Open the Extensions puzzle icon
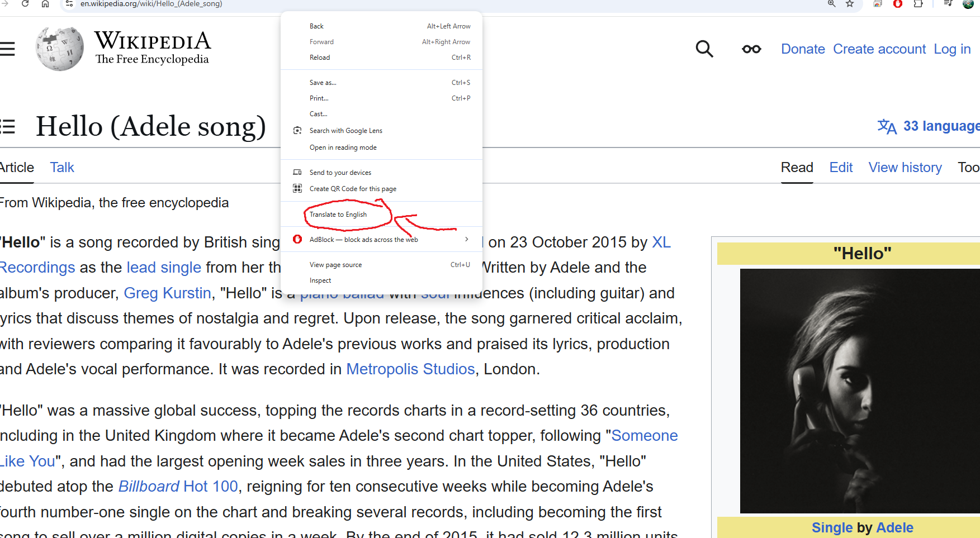The image size is (980, 538). 918,4
